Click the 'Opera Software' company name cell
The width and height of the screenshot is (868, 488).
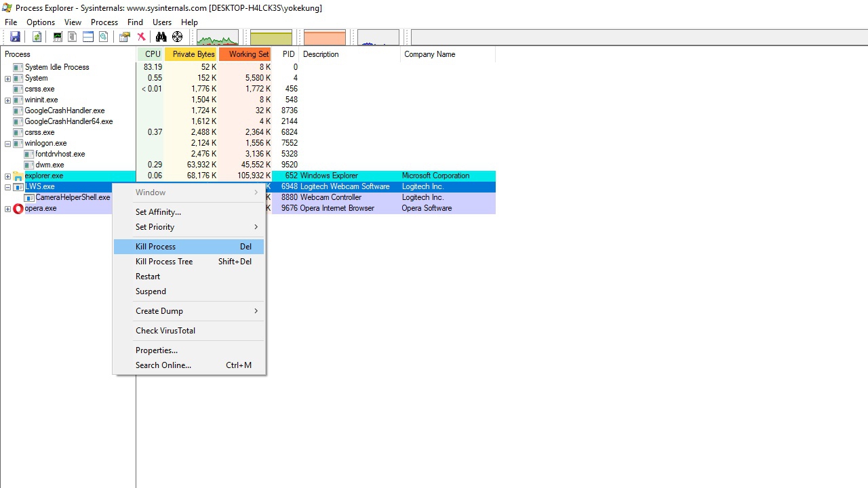[x=427, y=208]
